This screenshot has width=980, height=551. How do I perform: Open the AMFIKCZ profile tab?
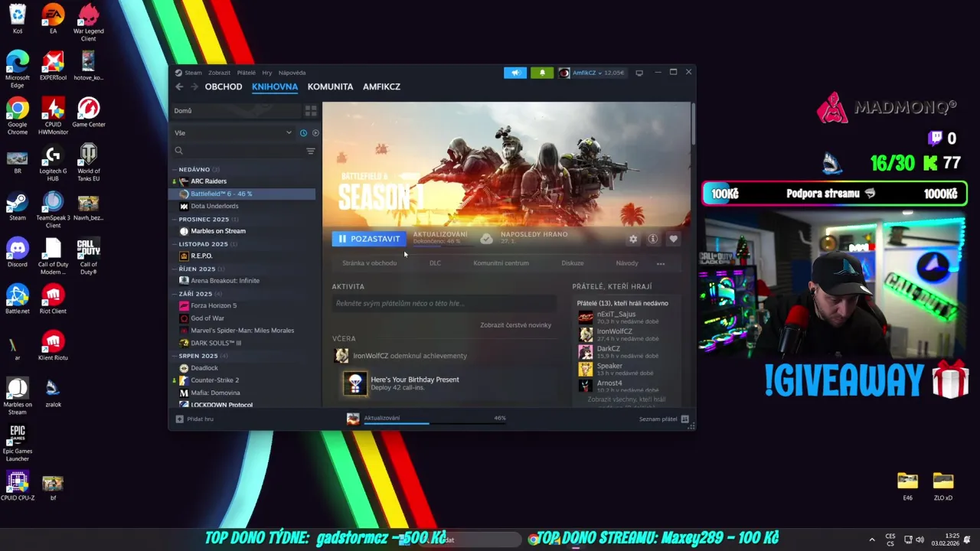click(x=381, y=86)
